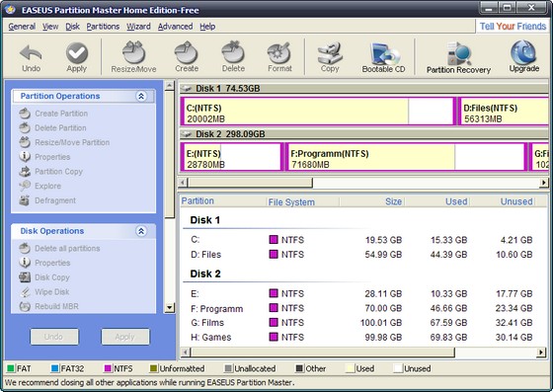Select the E:(NTFS) partition block
The image size is (553, 392).
232,157
